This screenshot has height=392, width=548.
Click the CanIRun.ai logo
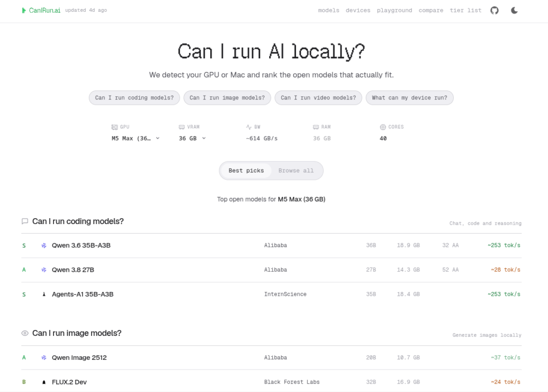(x=41, y=11)
